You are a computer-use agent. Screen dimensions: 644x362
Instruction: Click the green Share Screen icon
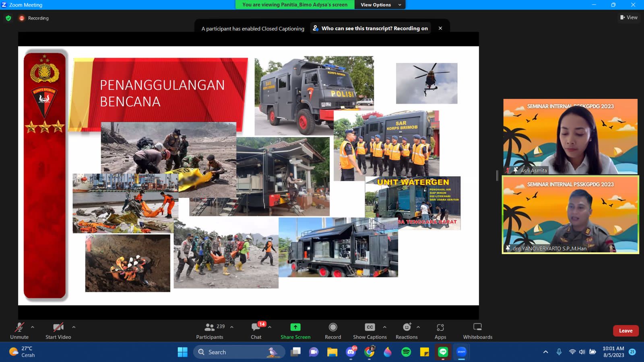(x=295, y=327)
